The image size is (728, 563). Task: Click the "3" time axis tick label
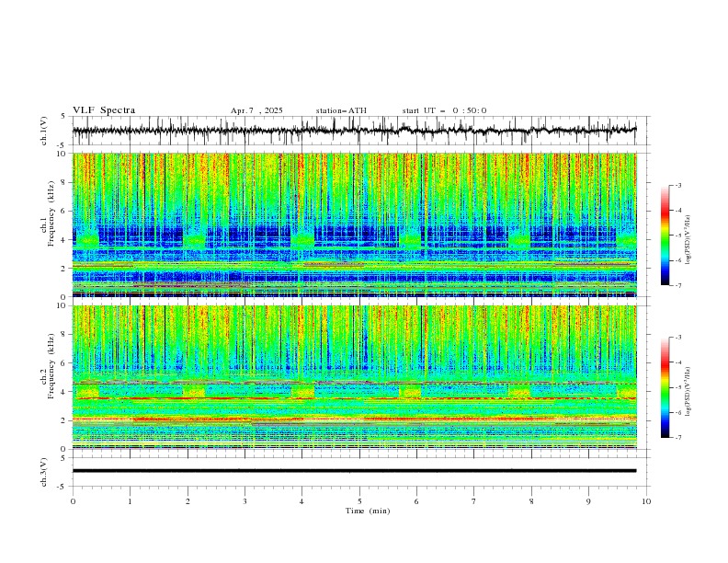(x=245, y=501)
